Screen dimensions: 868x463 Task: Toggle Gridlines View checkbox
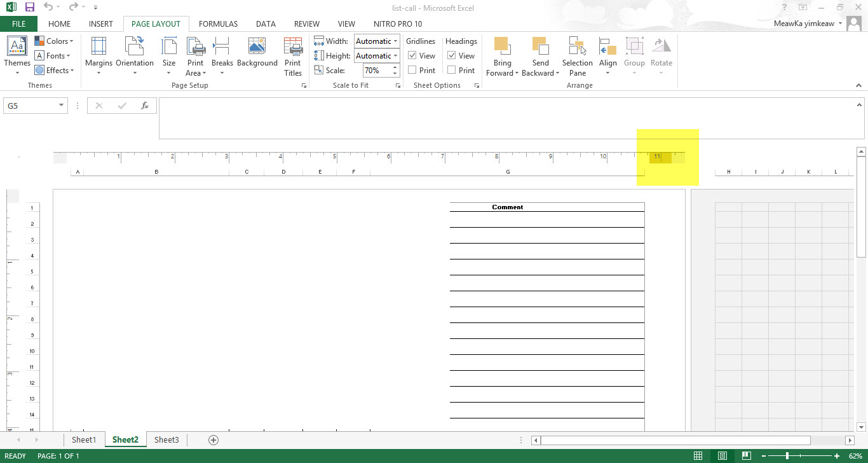412,56
